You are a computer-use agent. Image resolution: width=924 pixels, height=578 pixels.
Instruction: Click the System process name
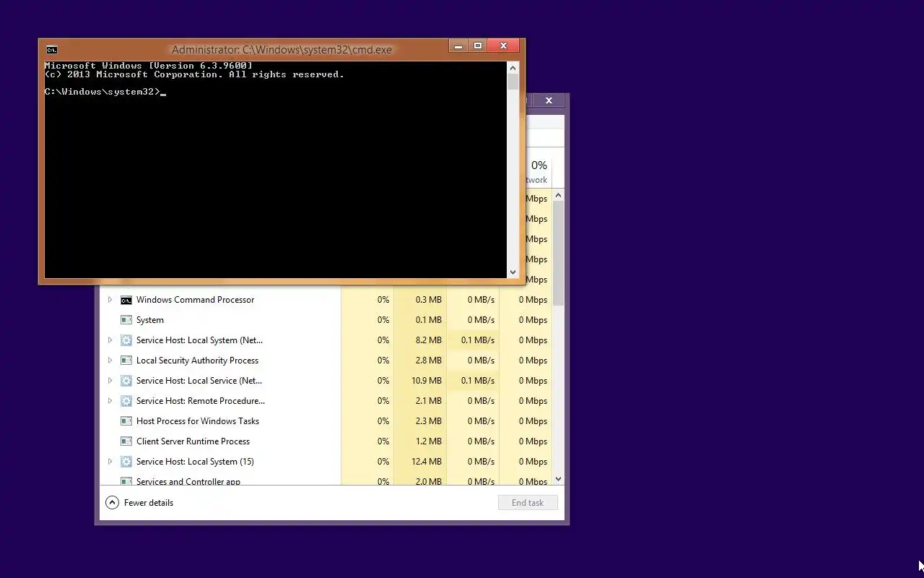point(150,320)
